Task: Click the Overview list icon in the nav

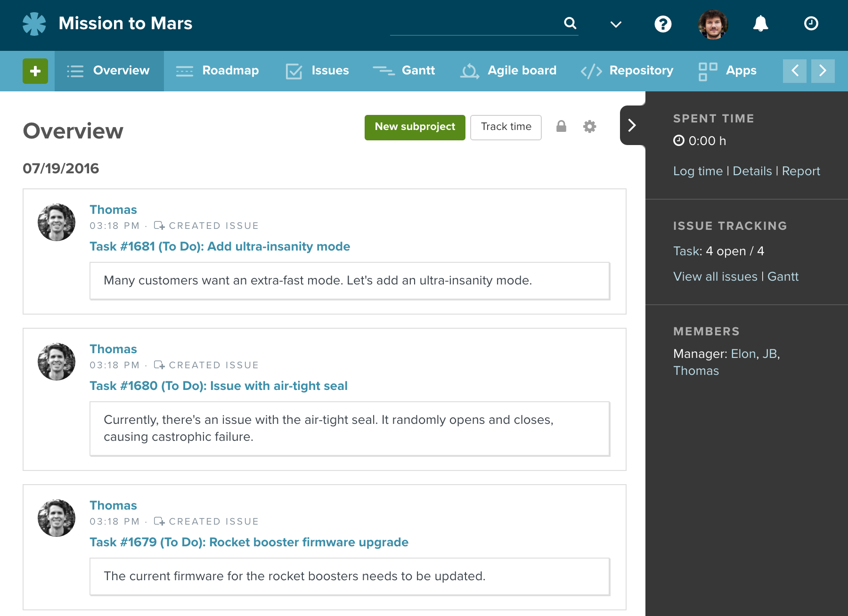Action: tap(75, 71)
